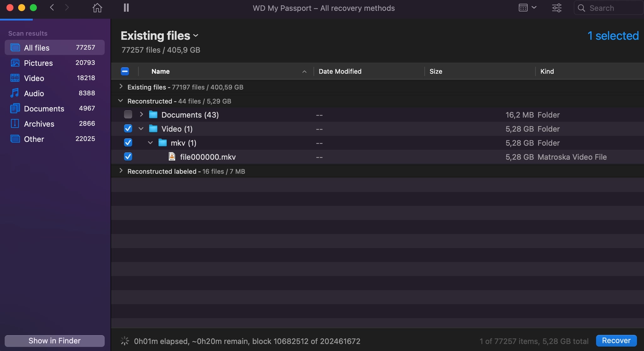Click the Archives category icon in sidebar
This screenshot has width=644, height=351.
(x=14, y=124)
